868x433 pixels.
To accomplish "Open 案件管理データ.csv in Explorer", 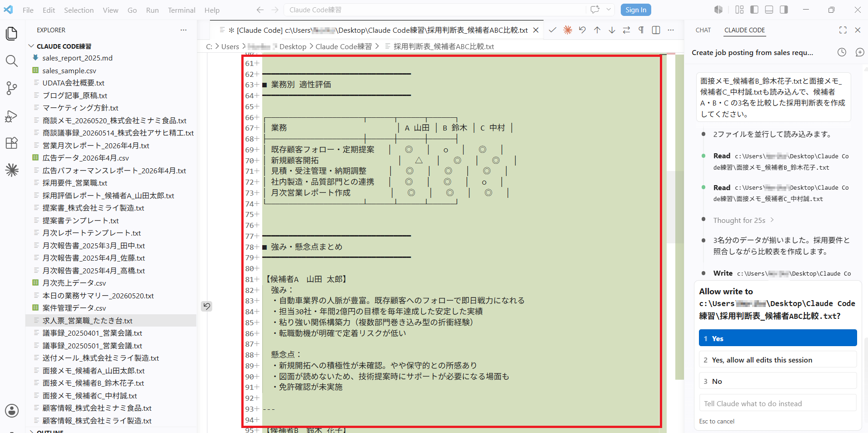I will click(x=74, y=308).
